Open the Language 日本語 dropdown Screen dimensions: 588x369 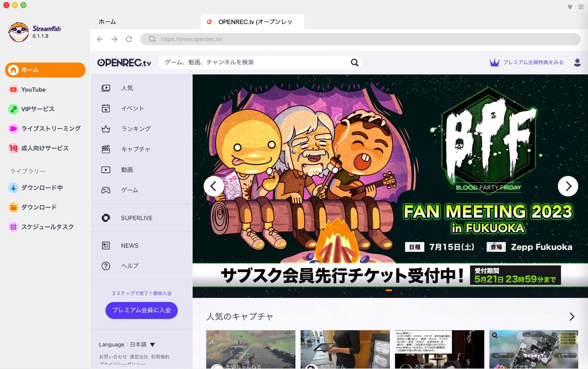click(127, 344)
